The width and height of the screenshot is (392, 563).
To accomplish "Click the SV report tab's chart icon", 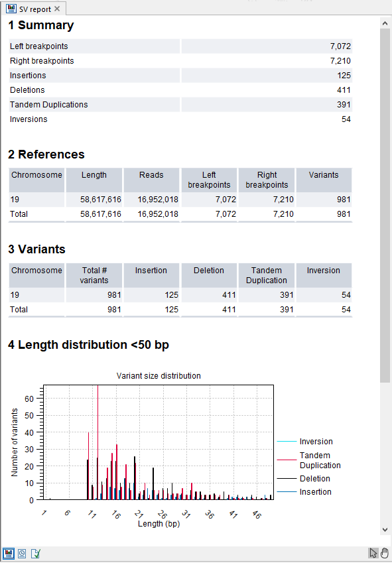I will coord(11,9).
